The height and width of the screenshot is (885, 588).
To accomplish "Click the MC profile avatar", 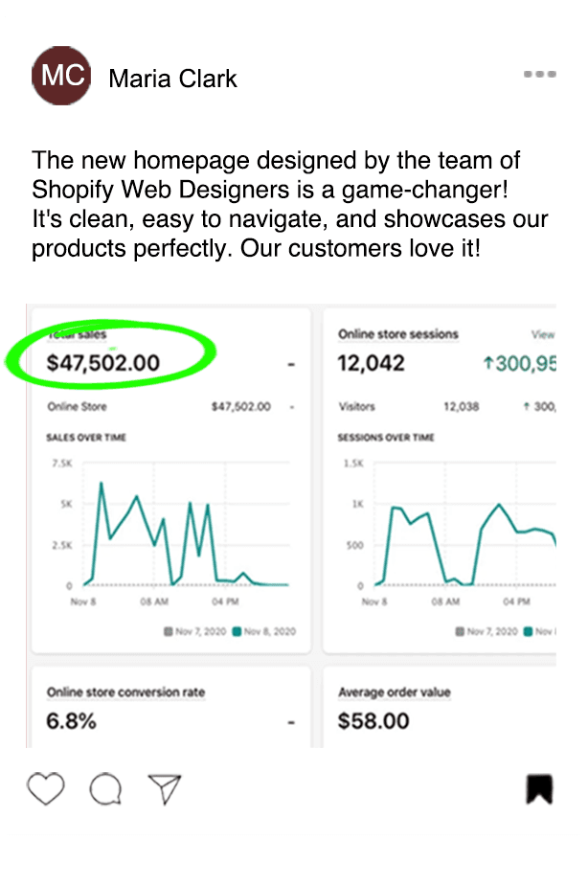I will coord(61,77).
